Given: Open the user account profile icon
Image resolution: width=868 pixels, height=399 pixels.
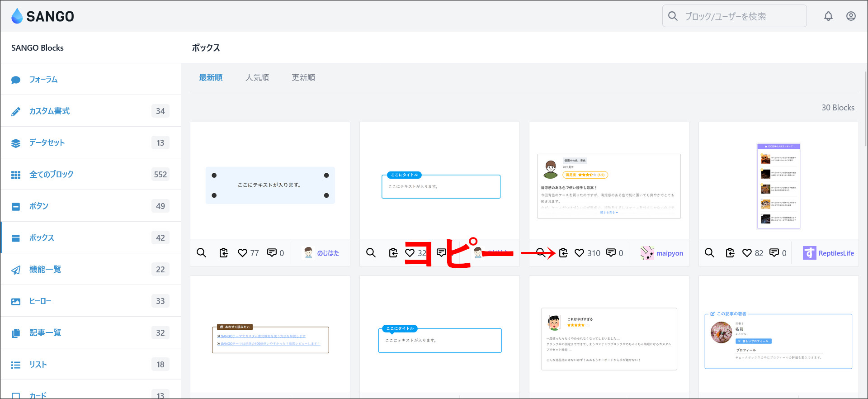Looking at the screenshot, I should click(x=851, y=16).
